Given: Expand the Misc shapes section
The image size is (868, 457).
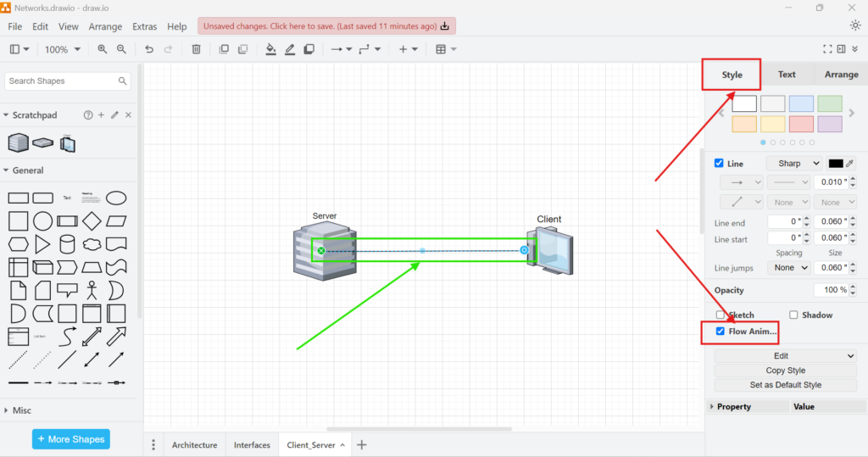Looking at the screenshot, I should [x=21, y=410].
